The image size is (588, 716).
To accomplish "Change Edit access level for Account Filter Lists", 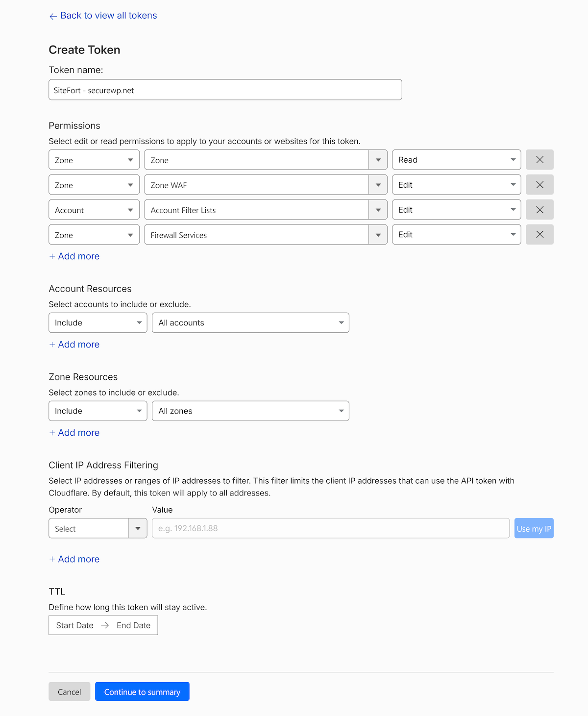I will [456, 210].
